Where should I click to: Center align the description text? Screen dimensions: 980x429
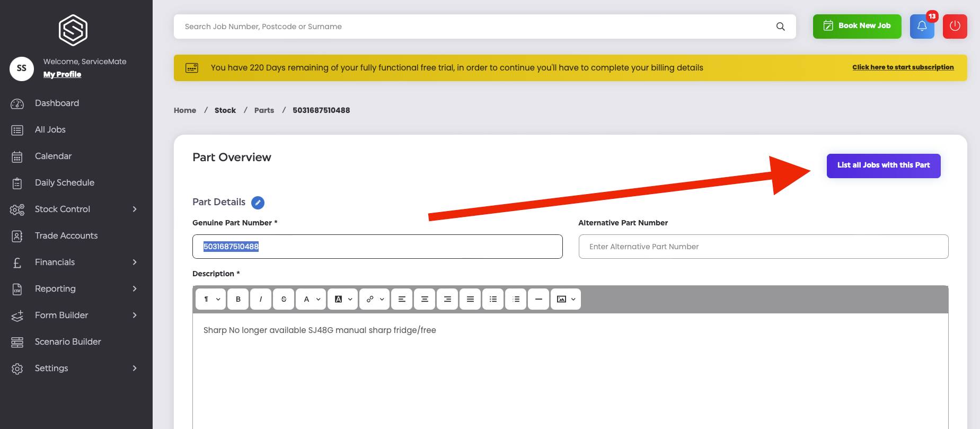point(425,299)
